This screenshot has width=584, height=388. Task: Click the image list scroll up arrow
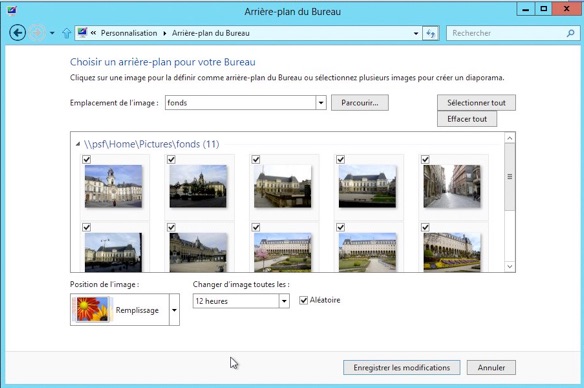pos(510,138)
